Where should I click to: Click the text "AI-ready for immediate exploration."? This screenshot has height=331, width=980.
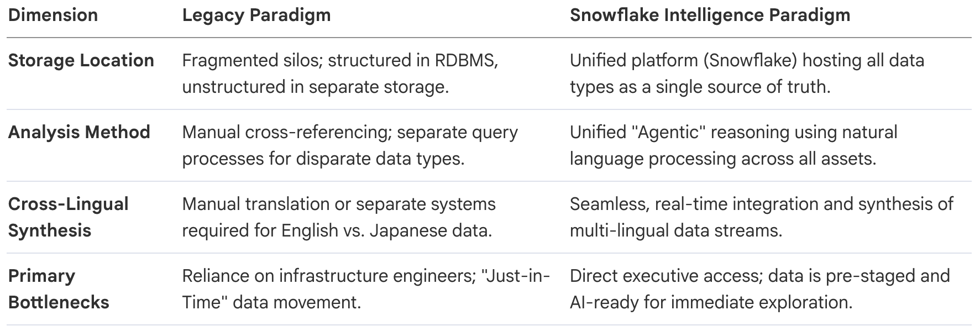point(711,302)
